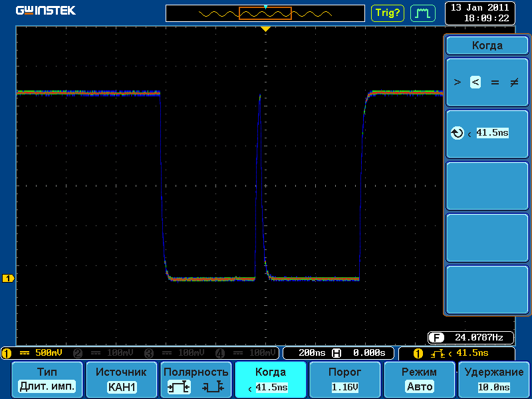Click the Trig? status indicator
Image resolution: width=532 pixels, height=399 pixels.
pyautogui.click(x=388, y=13)
